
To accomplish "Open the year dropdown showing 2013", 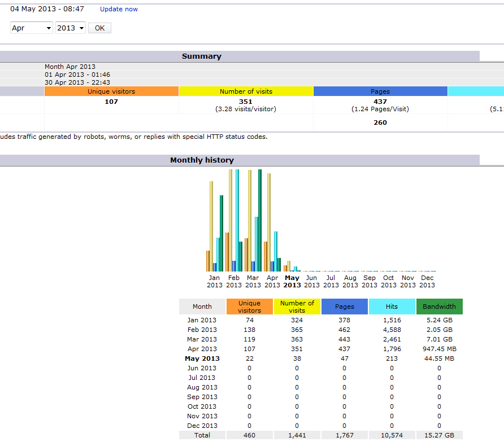I will [x=71, y=28].
